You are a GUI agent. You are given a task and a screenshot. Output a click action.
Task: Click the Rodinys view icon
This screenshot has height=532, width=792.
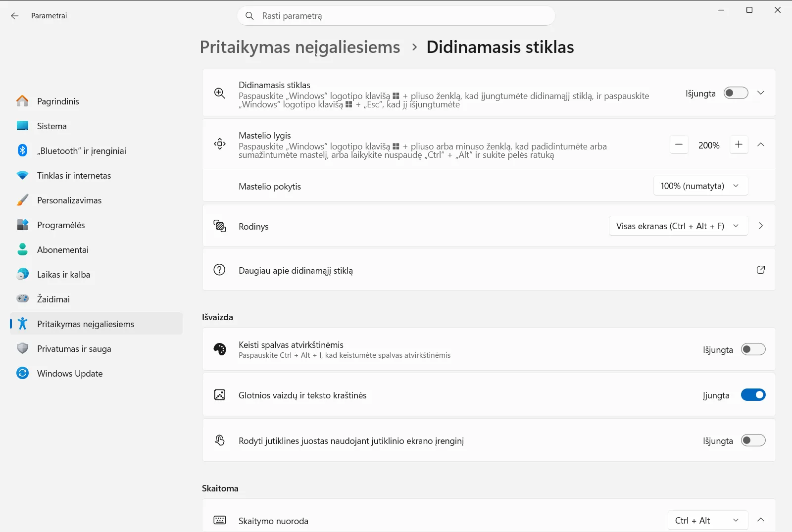[x=220, y=226]
